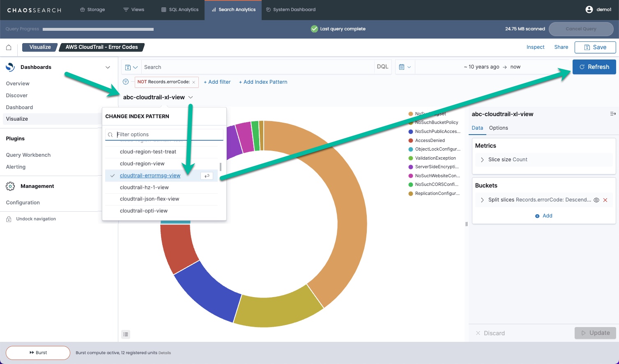Delete Split slices bucket with red X
The height and width of the screenshot is (364, 619).
(x=605, y=200)
